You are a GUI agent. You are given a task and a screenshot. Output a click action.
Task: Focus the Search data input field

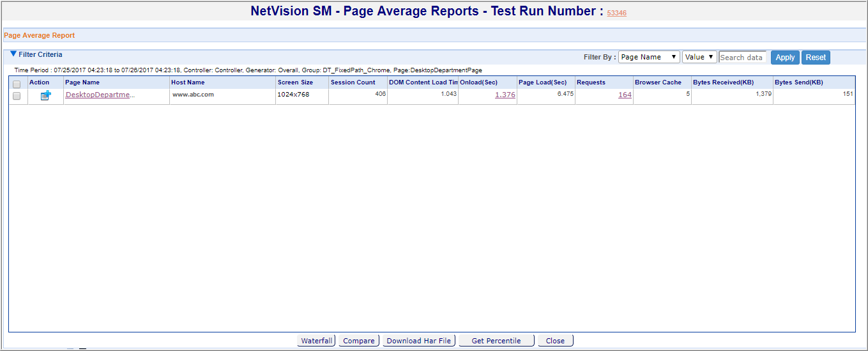[x=742, y=57]
